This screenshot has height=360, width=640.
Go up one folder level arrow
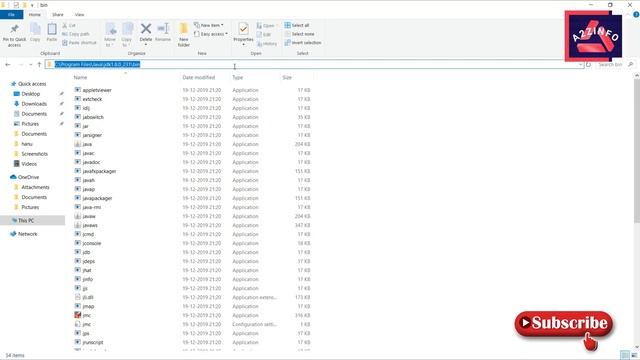point(39,64)
